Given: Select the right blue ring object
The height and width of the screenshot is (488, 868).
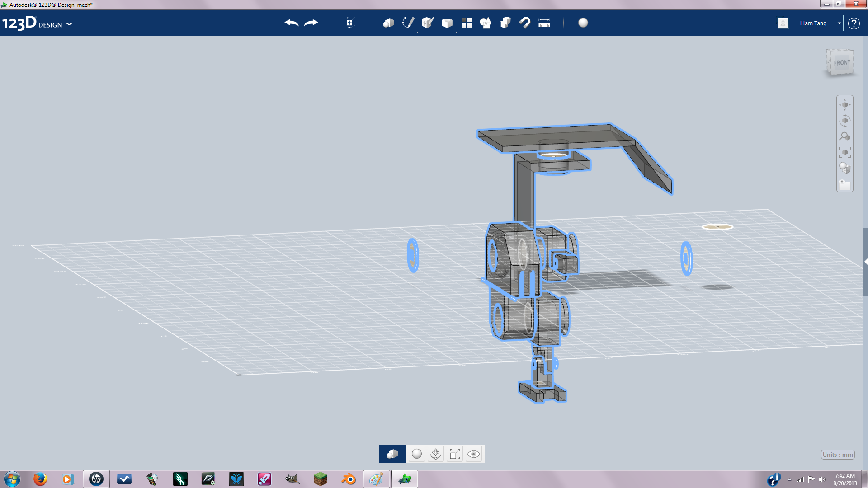Looking at the screenshot, I should pos(686,258).
